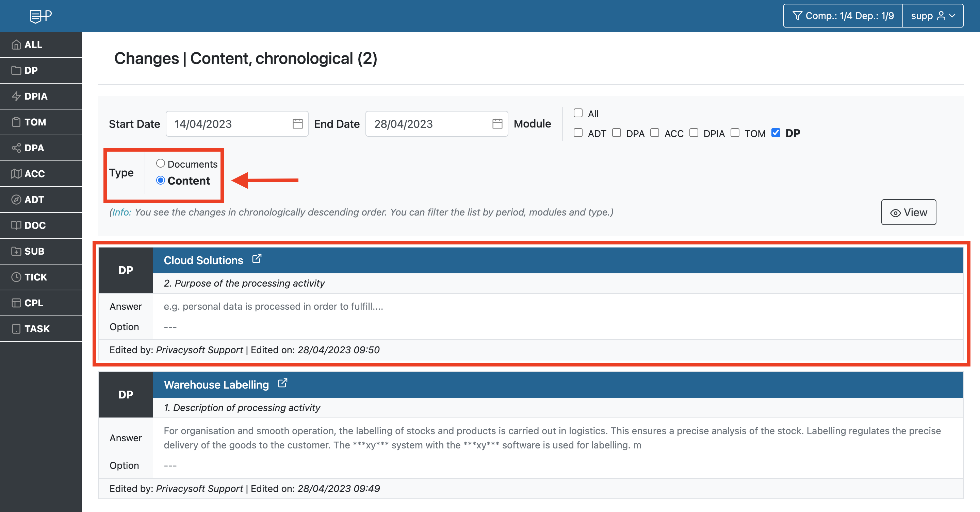Select the Documents type radio button
Image resolution: width=980 pixels, height=512 pixels.
pos(161,164)
